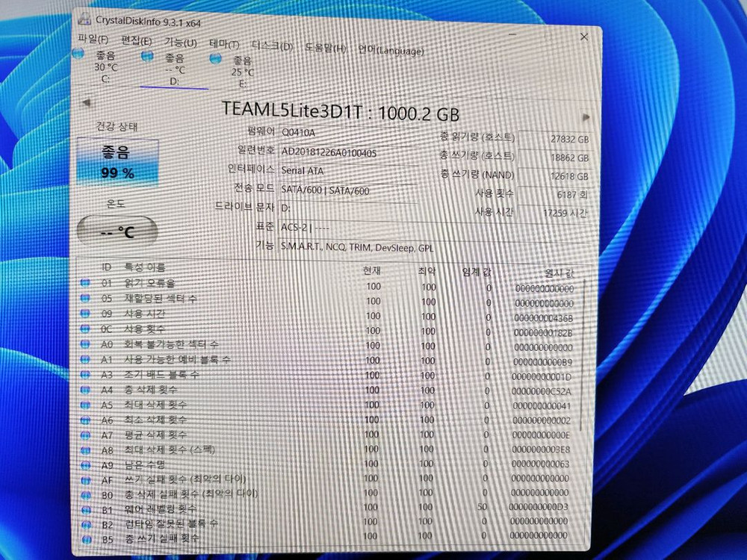Viewport: 747px width, 560px height.
Task: Click status orb of attribute B1 웨어 레벨링 횟수
Action: [86, 510]
